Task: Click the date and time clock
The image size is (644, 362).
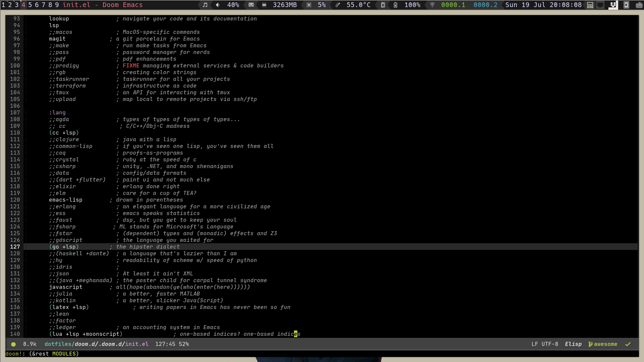Action: tap(543, 5)
